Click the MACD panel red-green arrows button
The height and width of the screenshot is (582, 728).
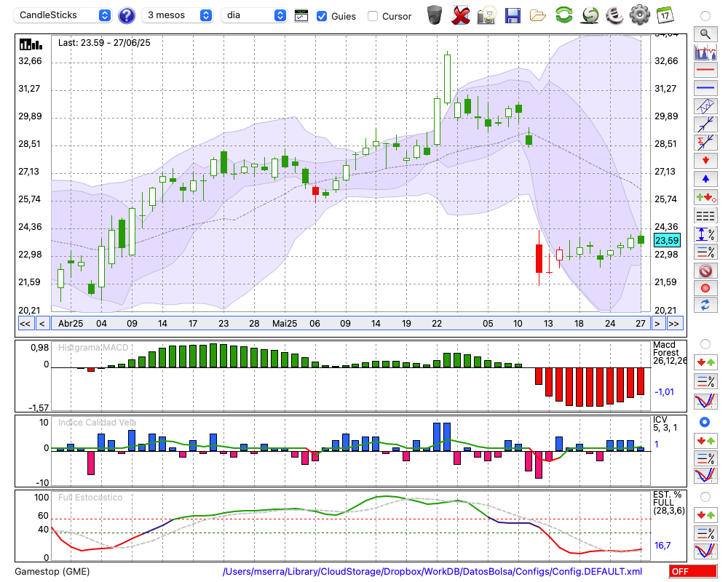(x=705, y=362)
